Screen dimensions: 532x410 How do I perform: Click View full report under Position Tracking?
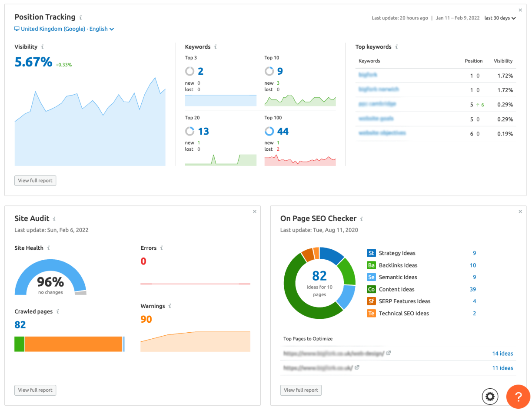click(35, 180)
